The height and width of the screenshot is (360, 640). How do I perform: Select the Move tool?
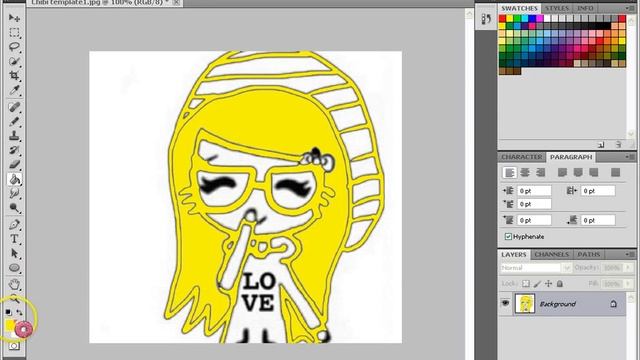[14, 18]
